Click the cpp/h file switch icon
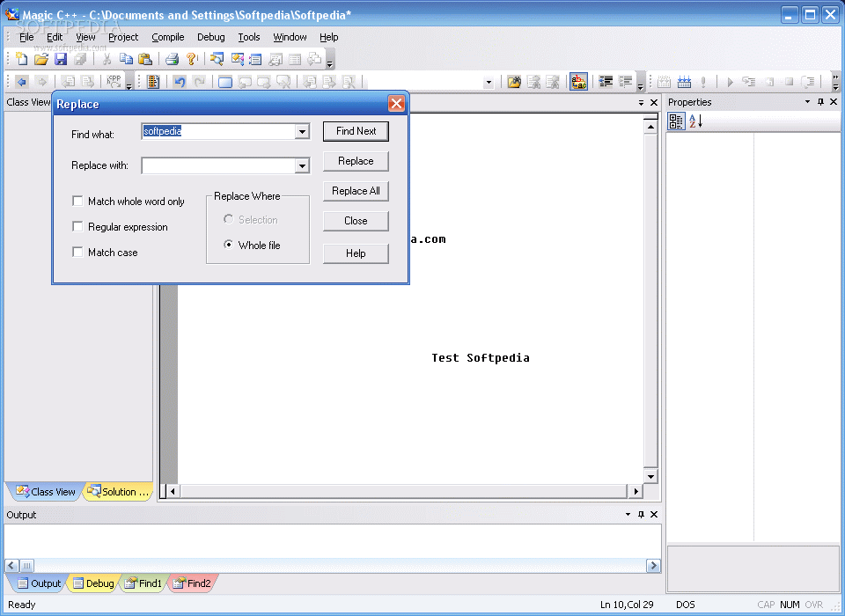This screenshot has height=616, width=845. coord(114,82)
